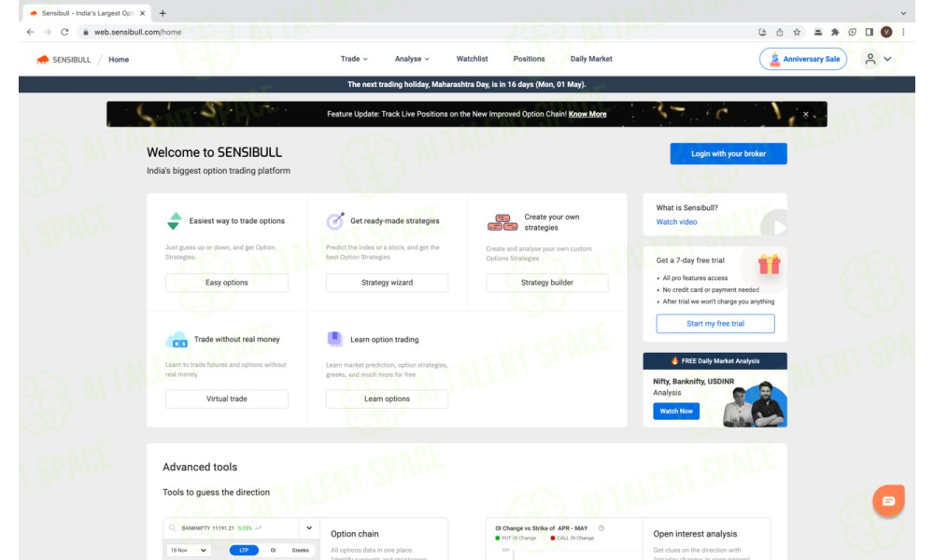The height and width of the screenshot is (560, 934).
Task: Click the help icon near OI Change chart
Action: [x=601, y=528]
